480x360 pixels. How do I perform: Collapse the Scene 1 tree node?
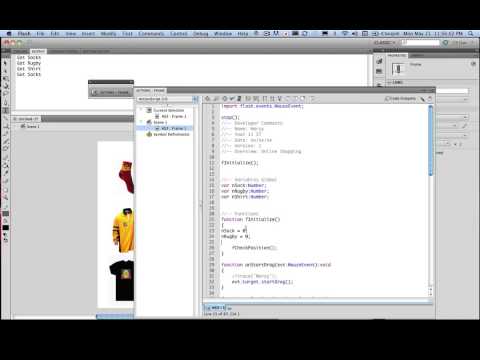(141, 122)
